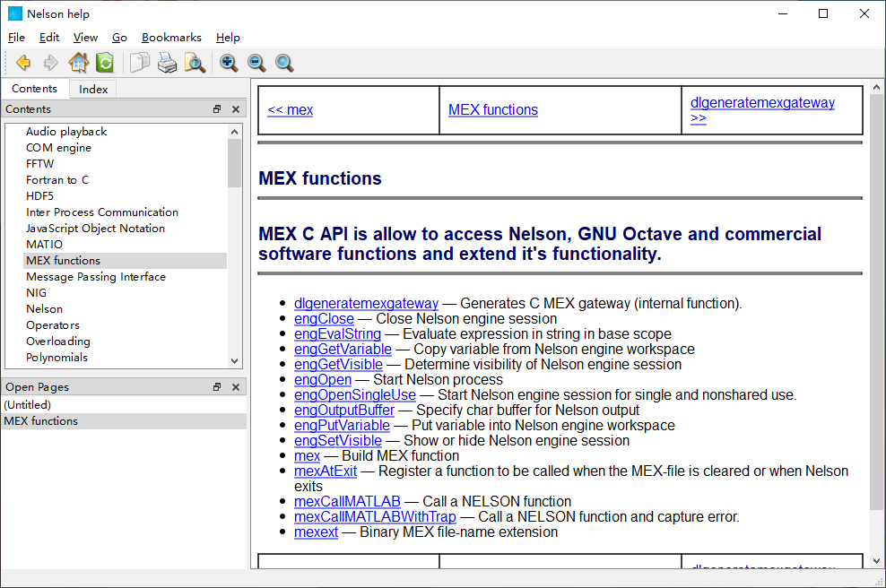Zoom out with the minus magnifier
The image size is (886, 588).
tap(256, 63)
